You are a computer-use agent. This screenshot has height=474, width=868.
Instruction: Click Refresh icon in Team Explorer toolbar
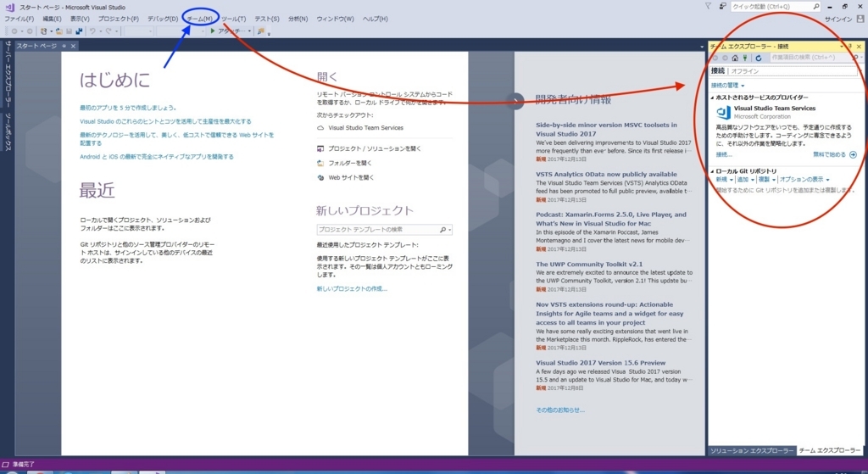point(759,58)
